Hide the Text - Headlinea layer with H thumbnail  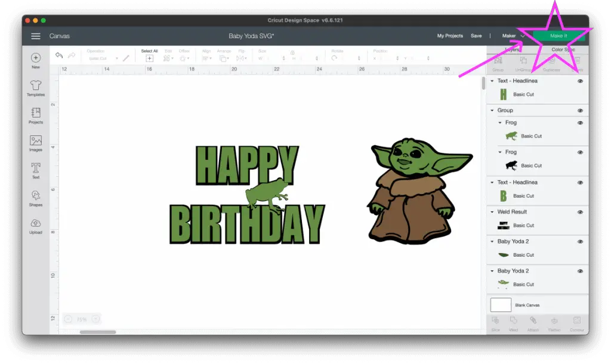coord(580,81)
